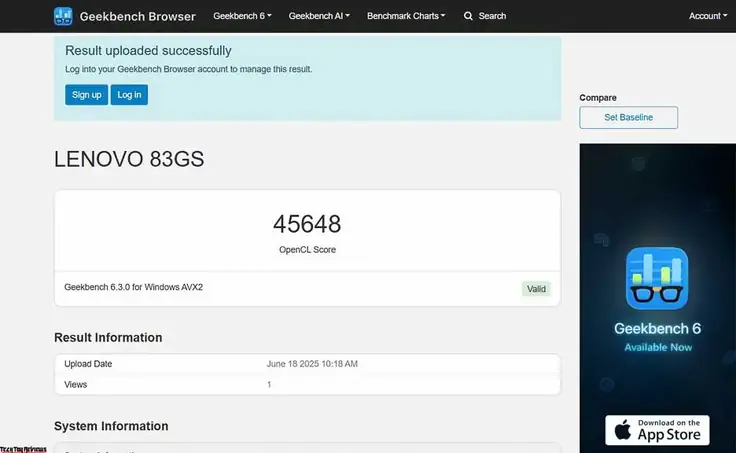
Task: Click the Geekbench 6 Available Now ad text
Action: [658, 338]
